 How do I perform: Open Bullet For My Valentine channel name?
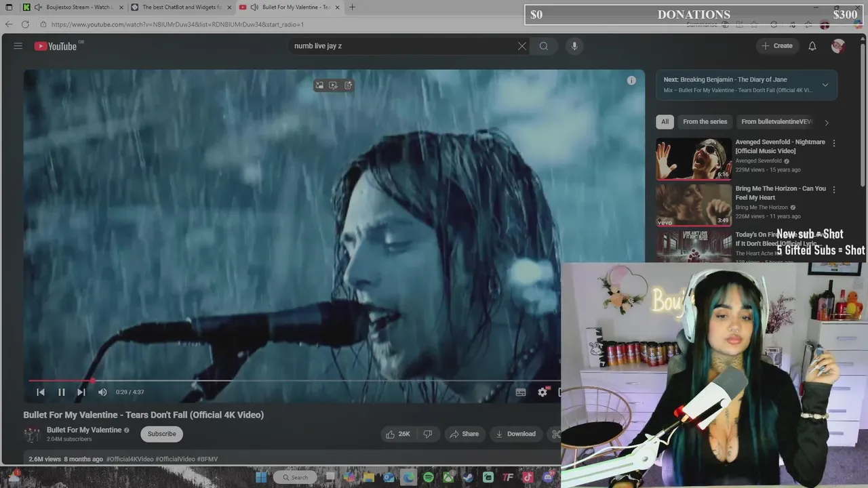84,430
